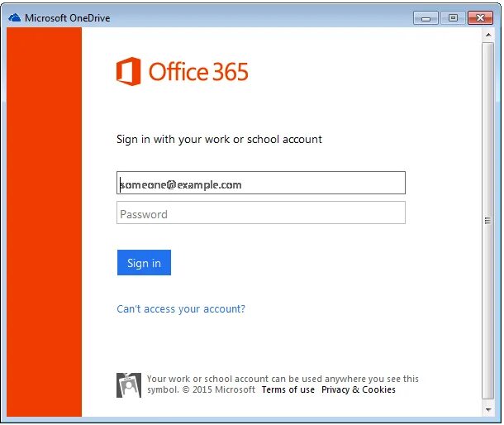Close the Microsoft OneDrive window

(x=480, y=18)
